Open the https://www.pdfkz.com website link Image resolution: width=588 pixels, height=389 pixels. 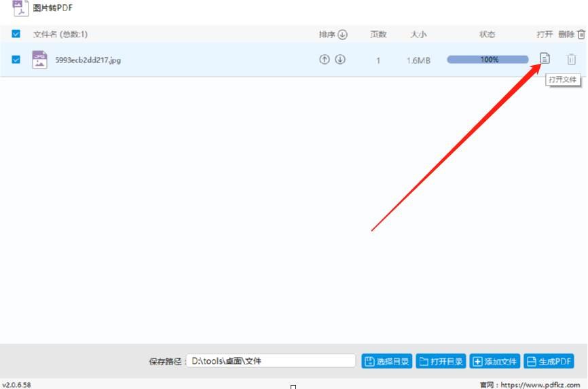540,385
